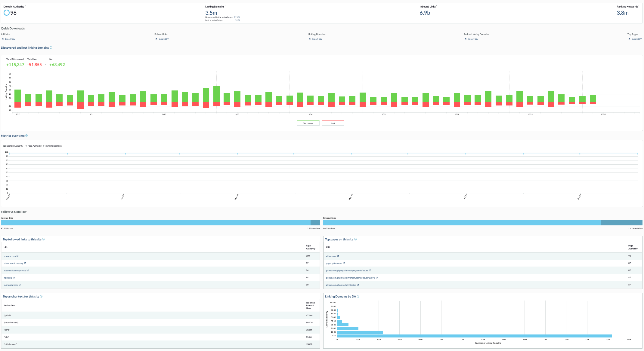Download icon beside All Links Export CSV
The width and height of the screenshot is (644, 351).
pyautogui.click(x=3, y=39)
